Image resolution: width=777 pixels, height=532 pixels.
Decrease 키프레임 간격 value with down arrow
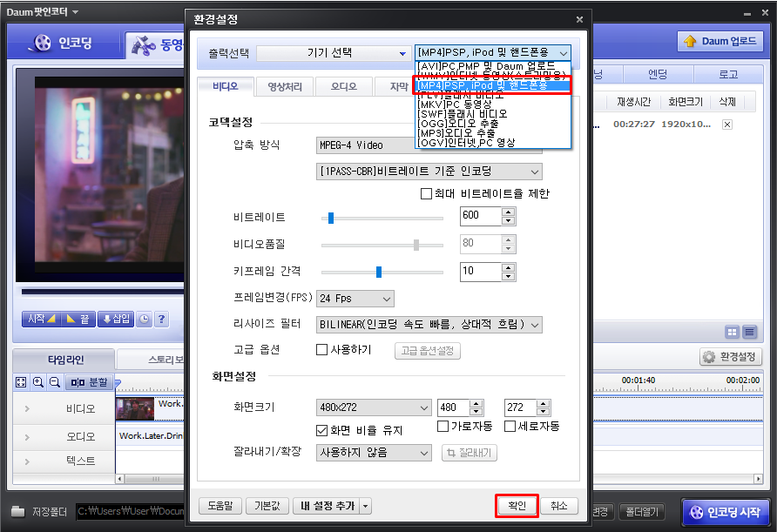point(508,276)
